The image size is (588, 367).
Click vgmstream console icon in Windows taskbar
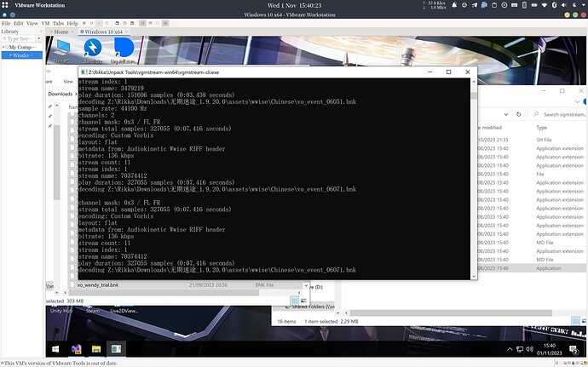tap(116, 349)
